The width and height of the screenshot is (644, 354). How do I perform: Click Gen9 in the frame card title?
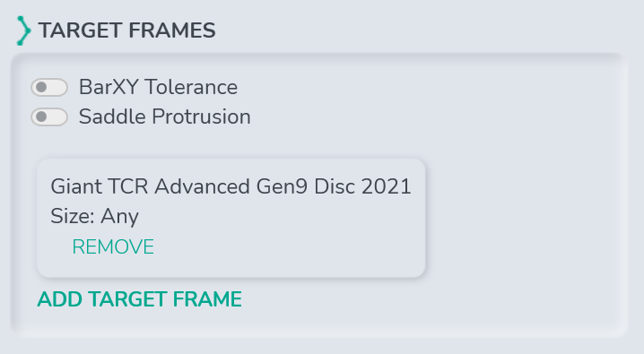tap(282, 186)
